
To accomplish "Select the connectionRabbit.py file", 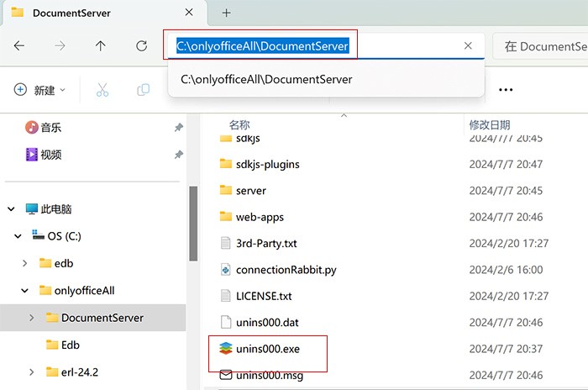I will [278, 270].
